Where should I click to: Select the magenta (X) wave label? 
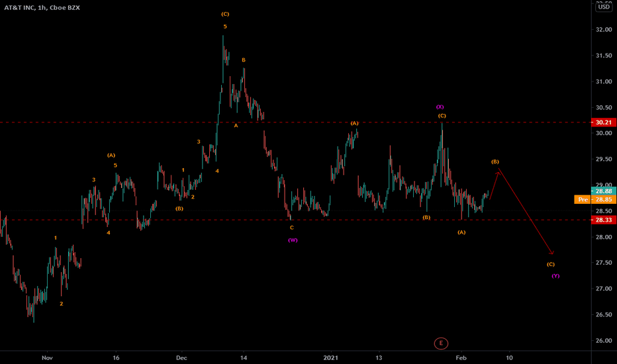[x=440, y=107]
